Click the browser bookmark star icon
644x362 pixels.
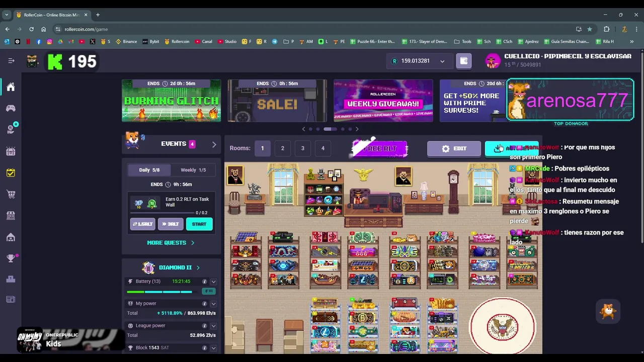click(x=590, y=29)
